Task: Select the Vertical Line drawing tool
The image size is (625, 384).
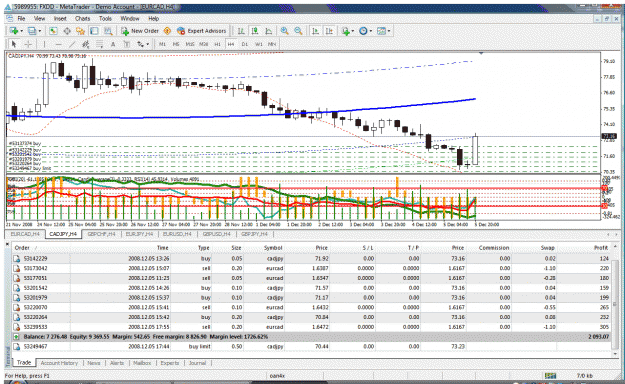Action: 44,44
